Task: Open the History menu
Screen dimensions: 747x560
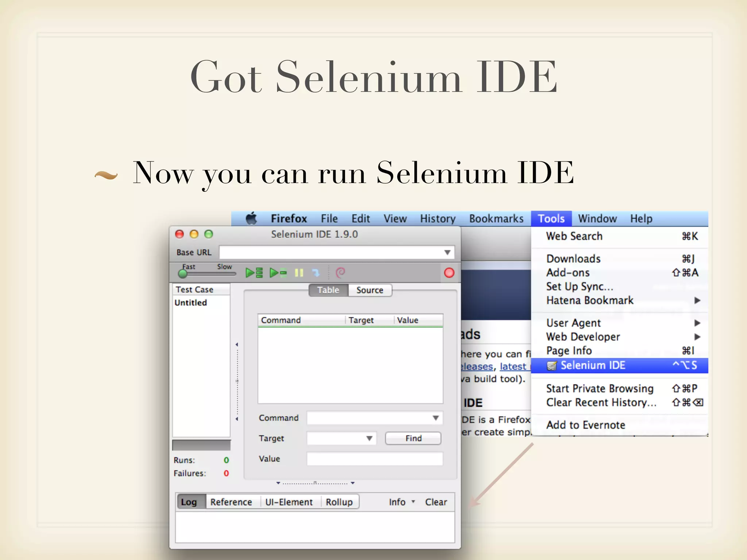Action: click(x=438, y=219)
